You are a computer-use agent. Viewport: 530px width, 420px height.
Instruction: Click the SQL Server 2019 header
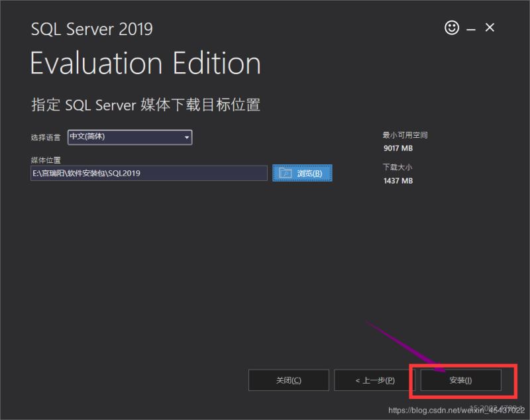[91, 28]
